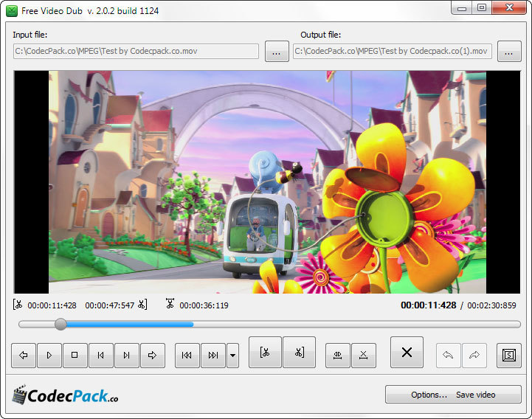The height and width of the screenshot is (419, 532).
Task: Open the Options dialog
Action: [x=429, y=395]
